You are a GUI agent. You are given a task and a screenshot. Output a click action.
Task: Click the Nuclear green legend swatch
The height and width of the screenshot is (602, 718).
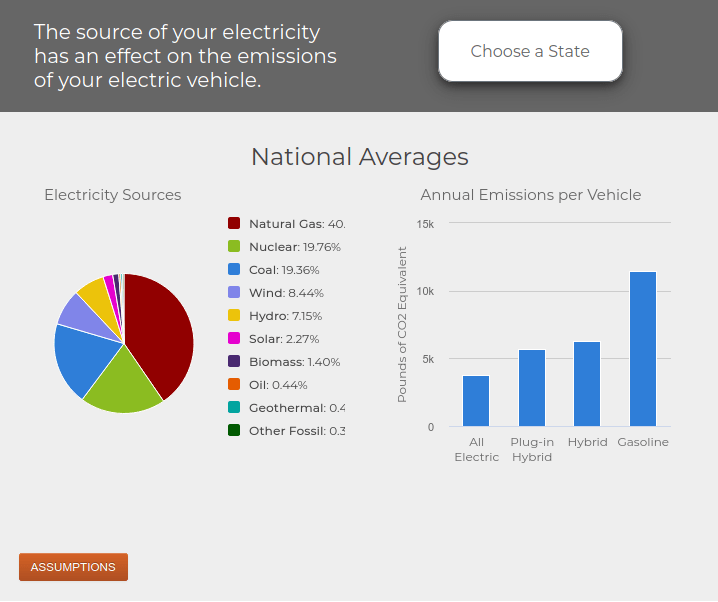(x=234, y=247)
